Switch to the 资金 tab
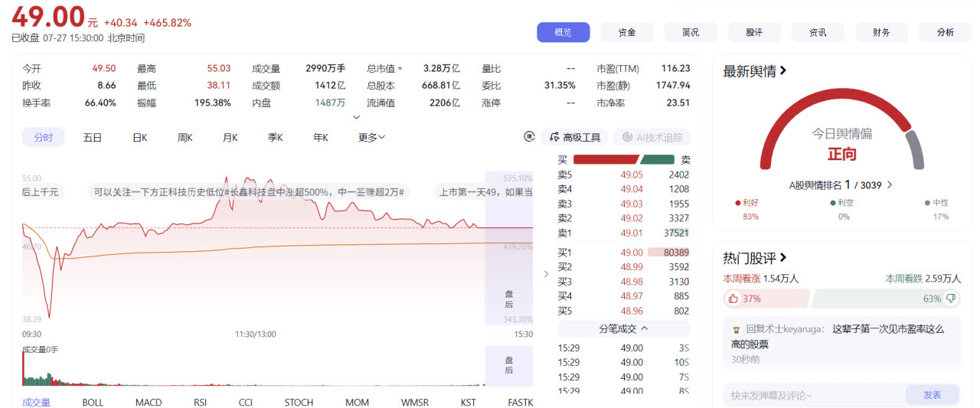 [x=627, y=32]
